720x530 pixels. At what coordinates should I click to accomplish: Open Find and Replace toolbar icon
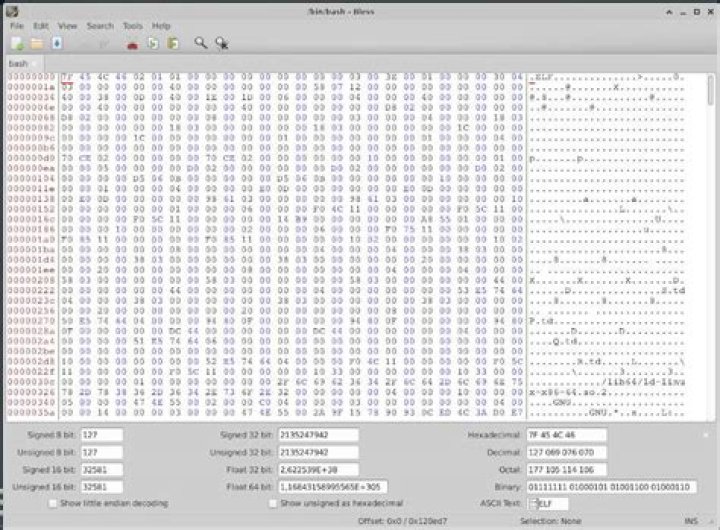(222, 43)
